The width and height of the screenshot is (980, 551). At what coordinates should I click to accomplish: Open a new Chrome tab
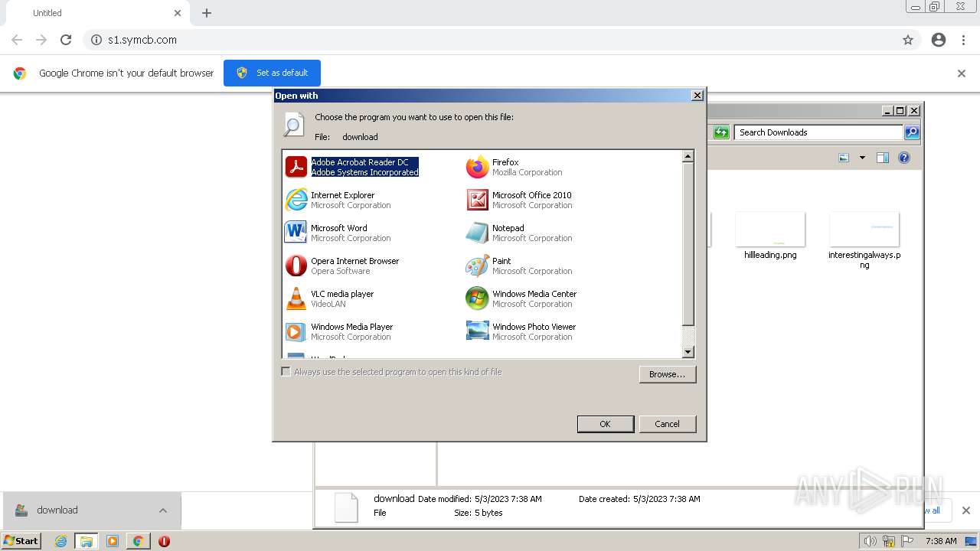point(207,13)
